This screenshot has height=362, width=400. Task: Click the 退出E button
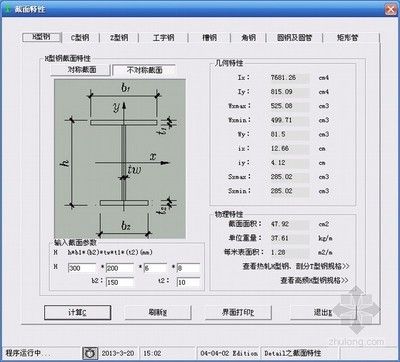[x=323, y=313]
